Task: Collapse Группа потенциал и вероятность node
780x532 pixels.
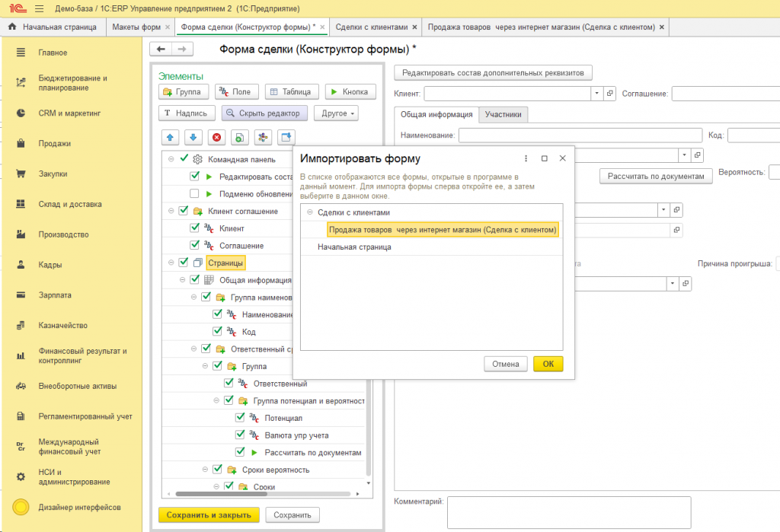Action: click(x=216, y=400)
